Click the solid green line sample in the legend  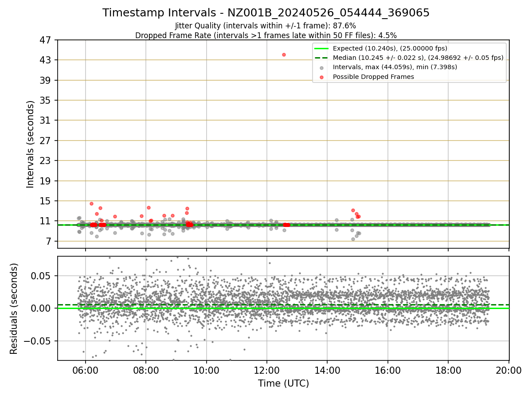click(321, 48)
